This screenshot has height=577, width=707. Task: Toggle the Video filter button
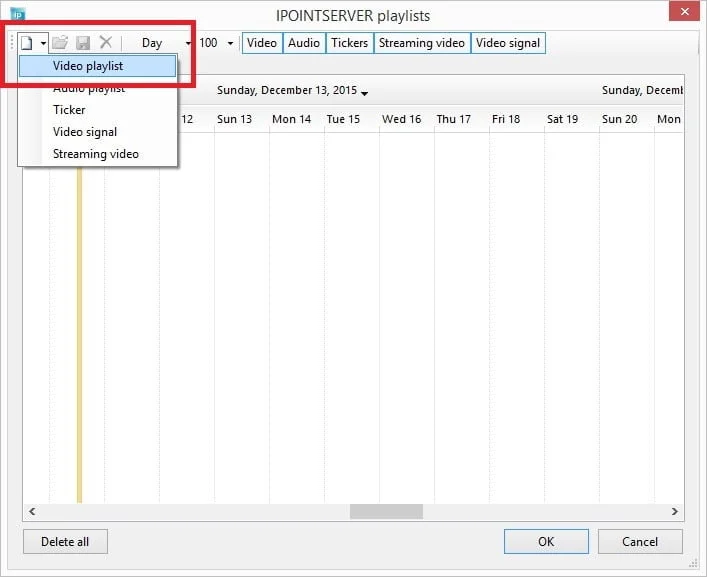262,43
